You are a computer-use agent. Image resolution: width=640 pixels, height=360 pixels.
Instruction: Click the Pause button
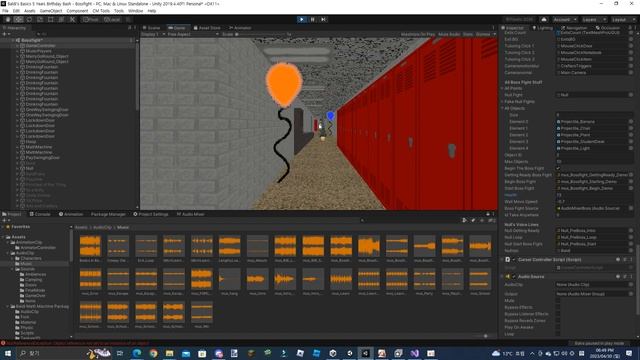tap(313, 19)
